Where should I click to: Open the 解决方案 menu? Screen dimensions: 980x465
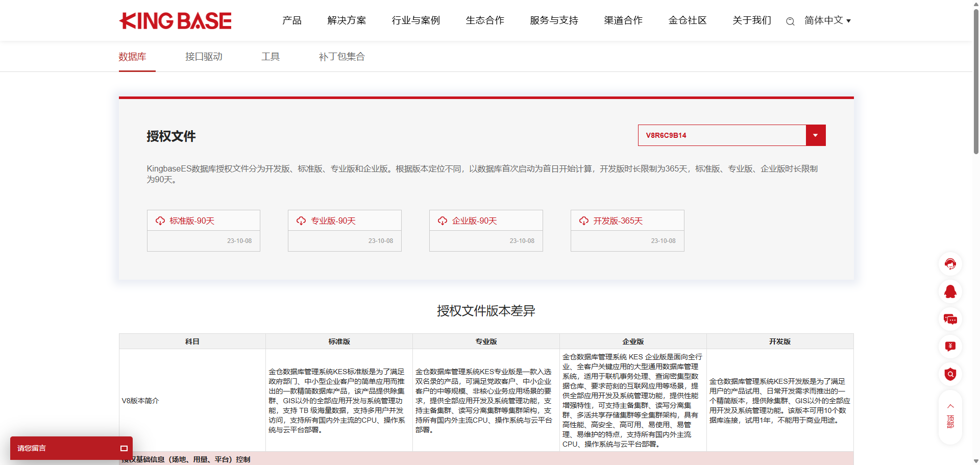(x=347, y=20)
